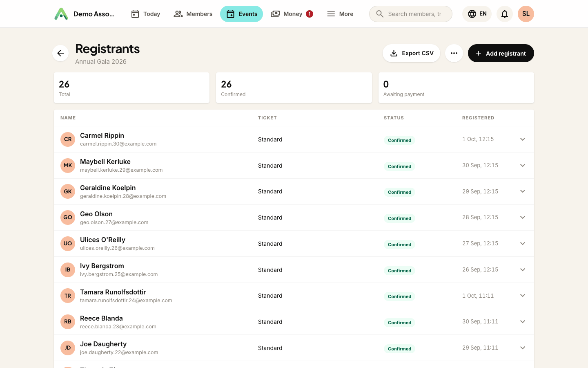Click Carmel Rippin's Confirmed status badge
The height and width of the screenshot is (368, 588).
(x=399, y=140)
